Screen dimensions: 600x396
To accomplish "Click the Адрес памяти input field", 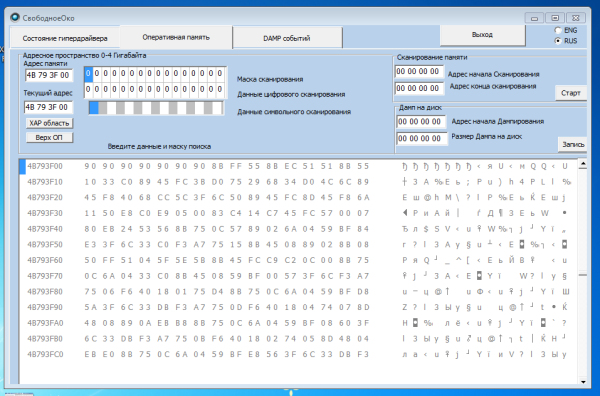I will point(48,75).
